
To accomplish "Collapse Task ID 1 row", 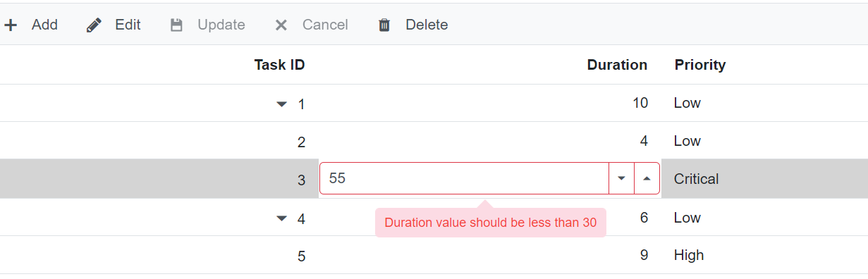I will [x=282, y=104].
